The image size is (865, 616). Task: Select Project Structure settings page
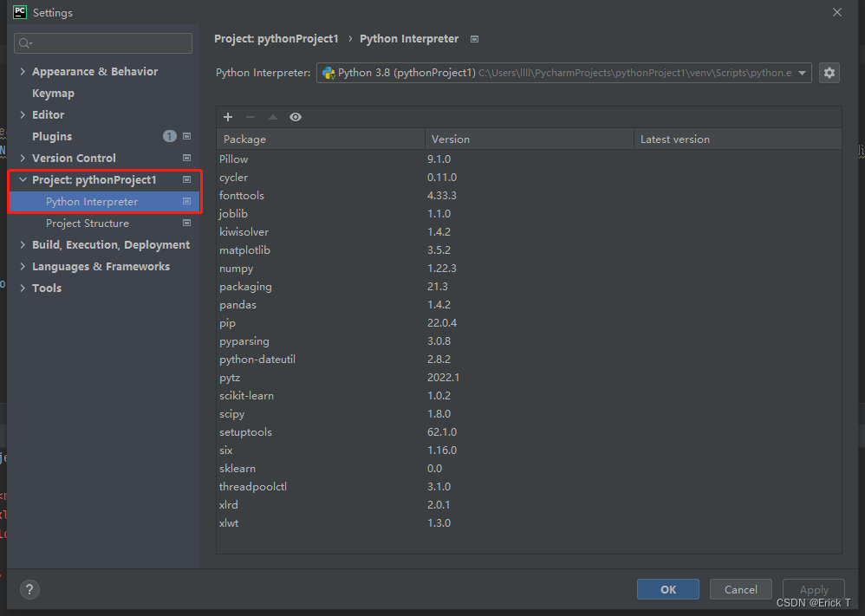87,224
